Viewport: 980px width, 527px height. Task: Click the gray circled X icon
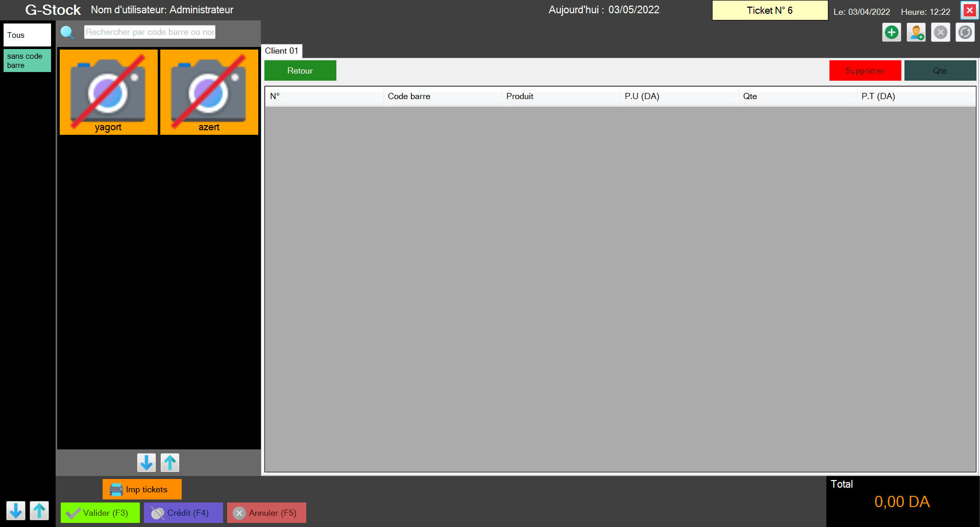pos(940,33)
